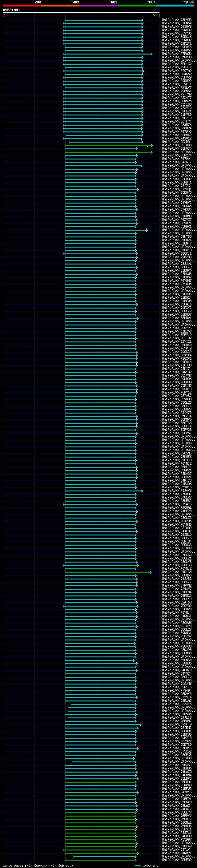Select hit label UniRef100_Q00UP4
This screenshot has width=197, height=868.
(x=177, y=128)
